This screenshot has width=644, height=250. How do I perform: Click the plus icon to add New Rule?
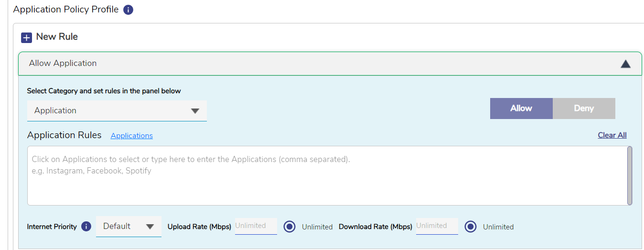tap(27, 37)
